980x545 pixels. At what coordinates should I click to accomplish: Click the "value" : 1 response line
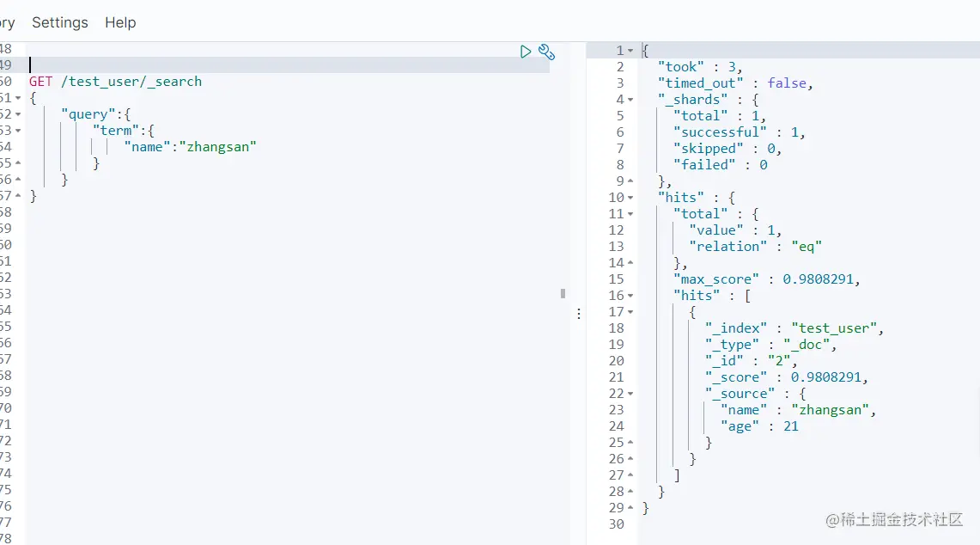735,230
